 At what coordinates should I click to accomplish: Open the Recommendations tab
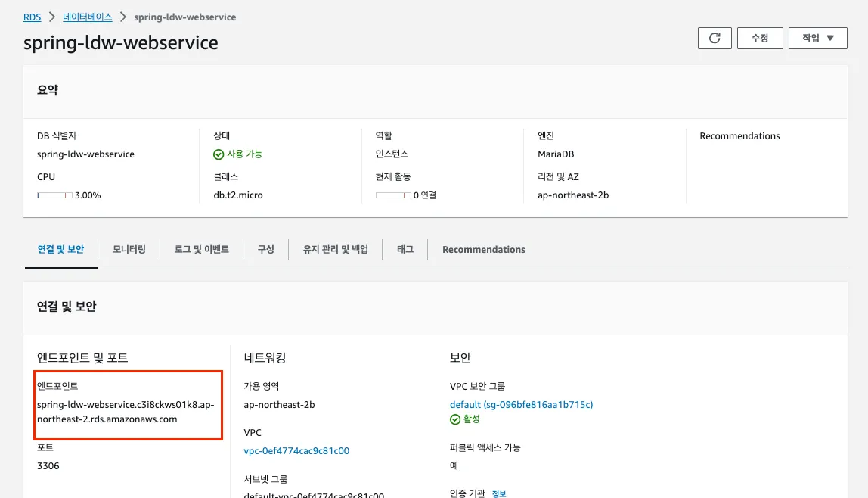coord(484,250)
